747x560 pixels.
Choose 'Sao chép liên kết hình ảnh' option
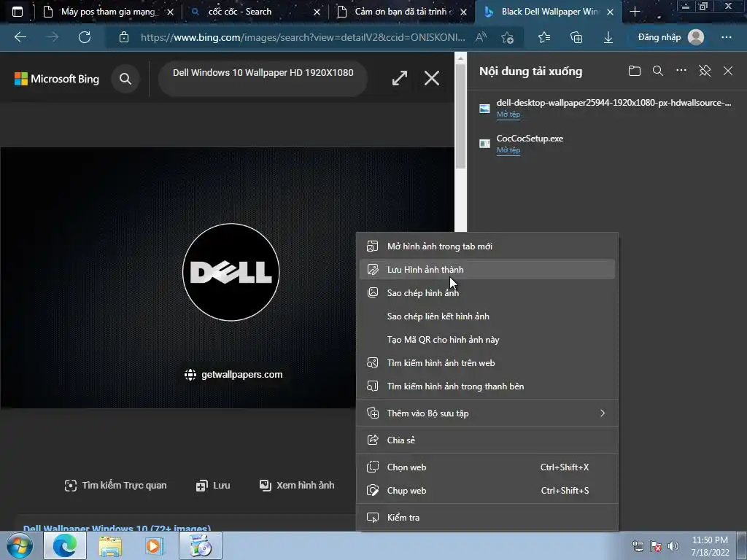click(487, 316)
